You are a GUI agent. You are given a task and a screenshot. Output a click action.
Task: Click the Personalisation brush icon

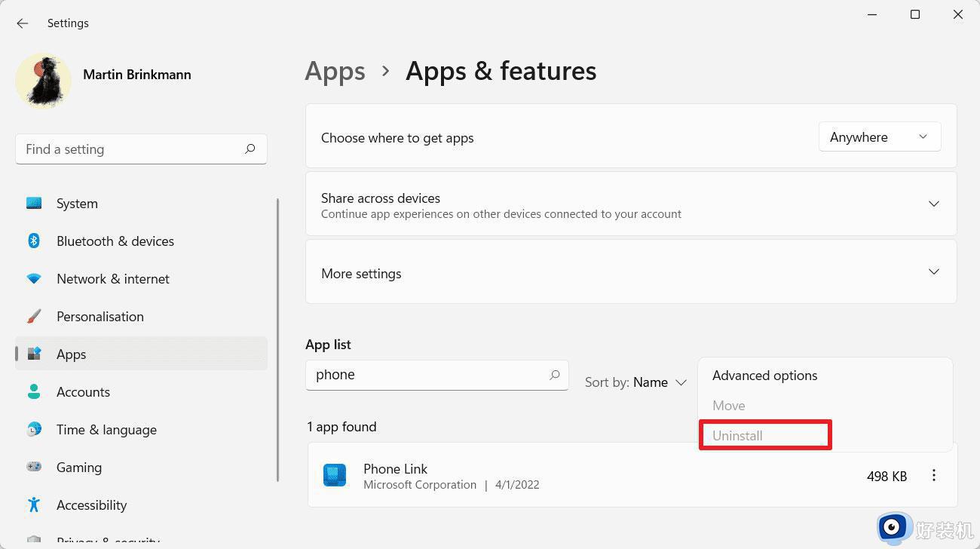pyautogui.click(x=34, y=317)
